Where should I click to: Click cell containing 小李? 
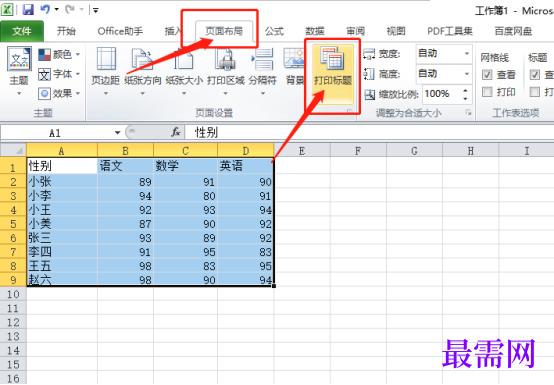click(x=62, y=196)
